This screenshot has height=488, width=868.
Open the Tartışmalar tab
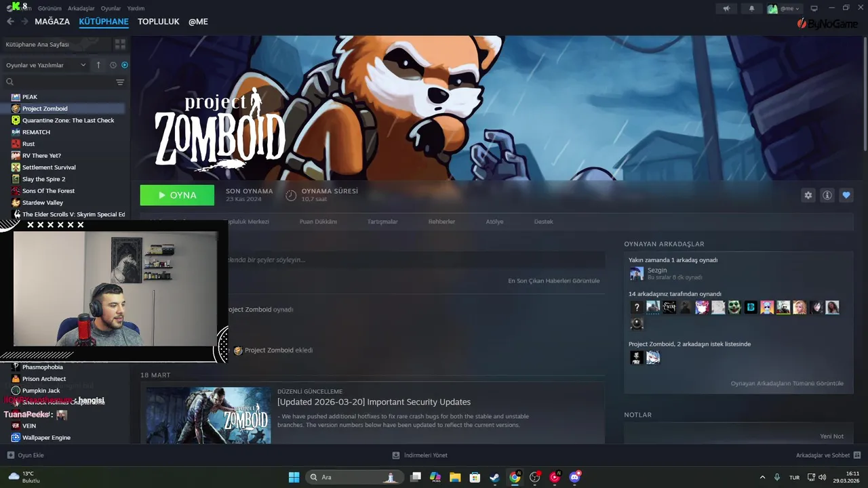pyautogui.click(x=382, y=222)
